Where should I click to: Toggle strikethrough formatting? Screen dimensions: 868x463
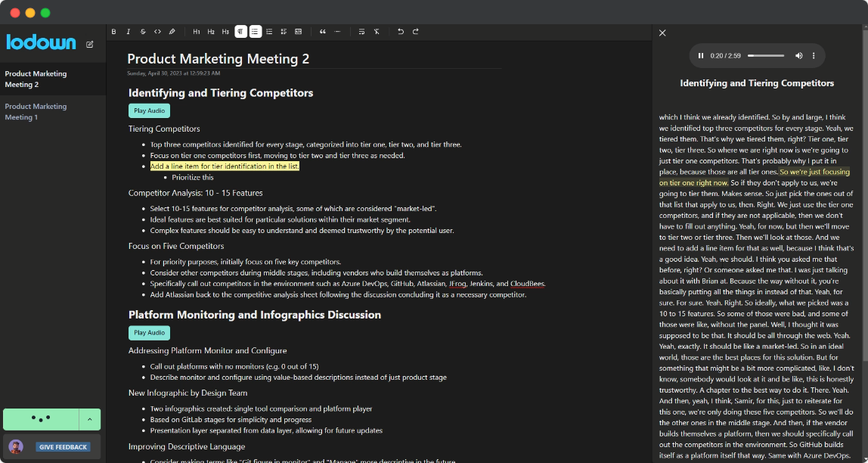click(143, 32)
